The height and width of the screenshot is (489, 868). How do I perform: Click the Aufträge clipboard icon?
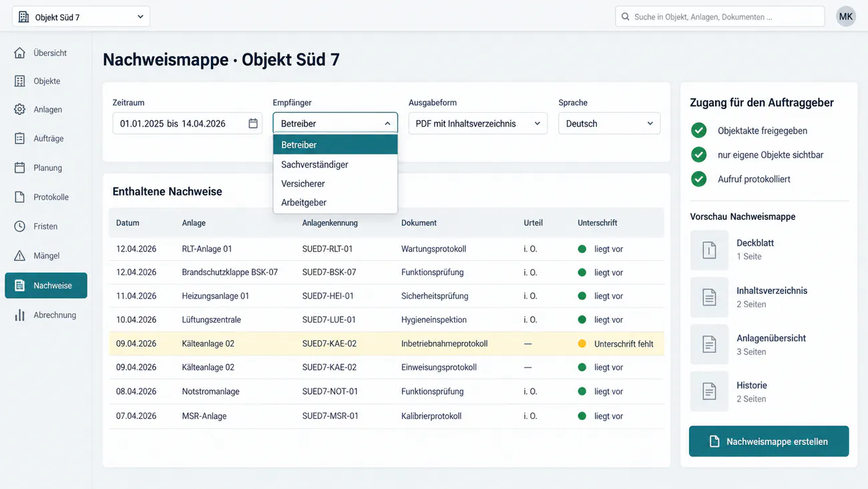pyautogui.click(x=20, y=138)
